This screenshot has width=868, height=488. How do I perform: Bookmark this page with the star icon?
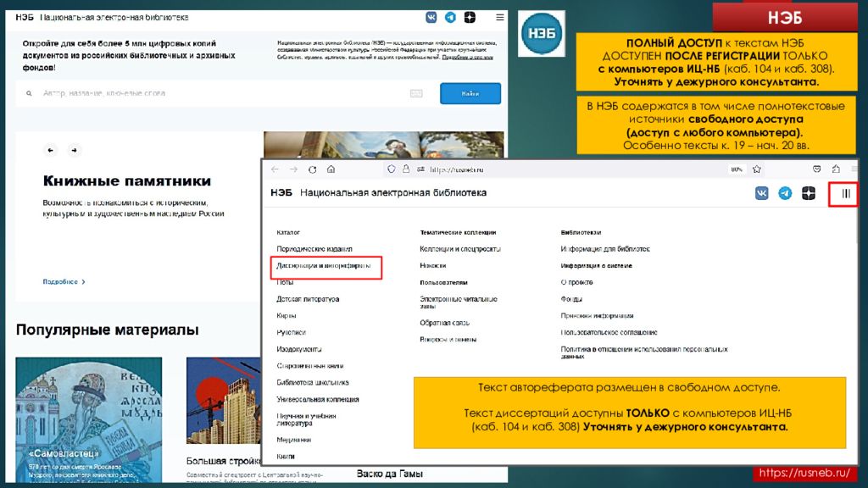pyautogui.click(x=757, y=169)
